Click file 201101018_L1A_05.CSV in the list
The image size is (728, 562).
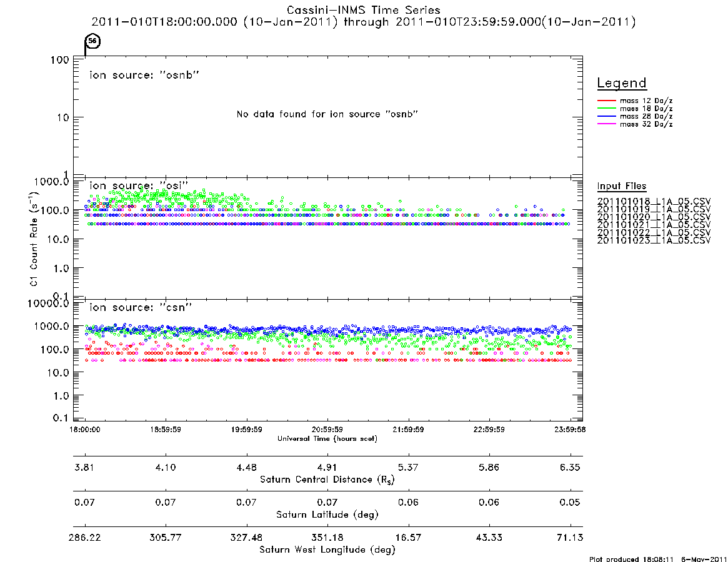point(654,202)
